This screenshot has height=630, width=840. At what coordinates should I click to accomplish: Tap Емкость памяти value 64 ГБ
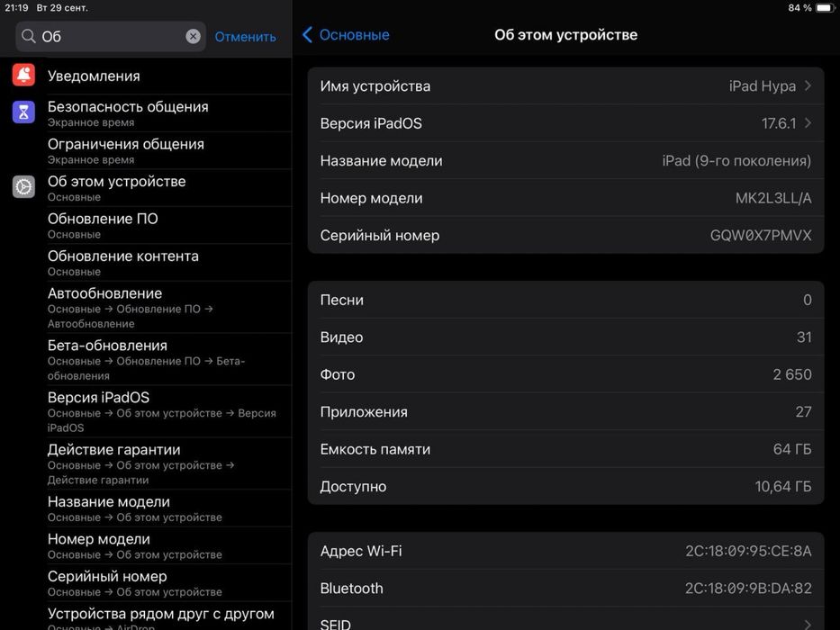pos(791,449)
